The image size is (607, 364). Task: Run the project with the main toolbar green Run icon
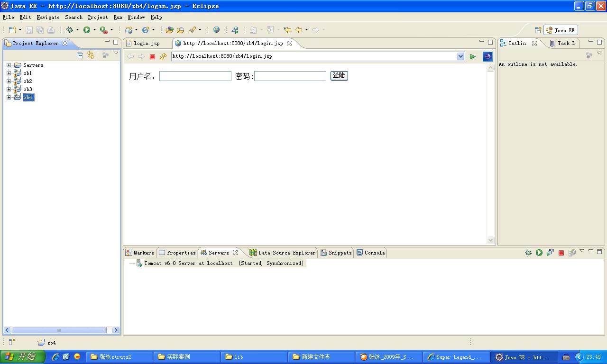(87, 30)
